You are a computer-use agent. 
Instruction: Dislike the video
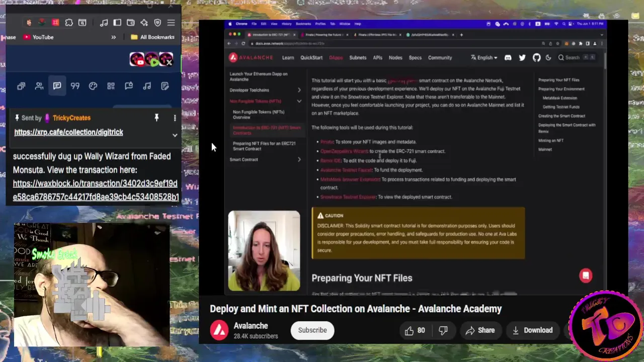[x=443, y=330]
